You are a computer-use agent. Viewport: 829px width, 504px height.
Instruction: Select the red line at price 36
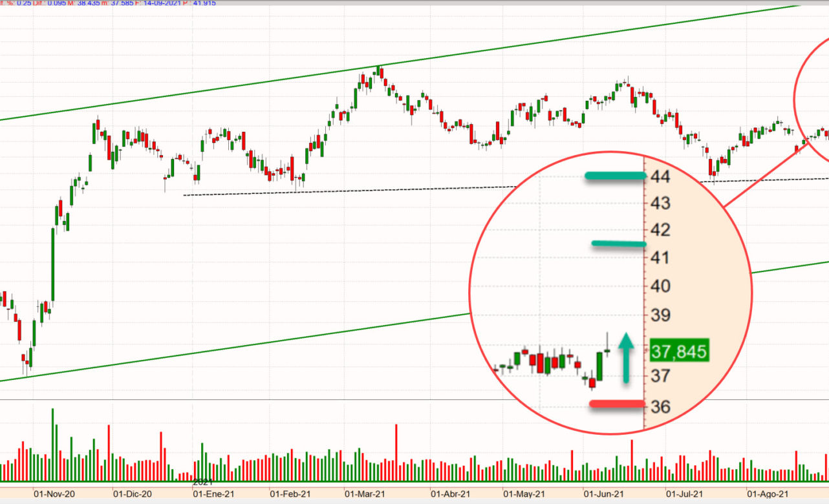coord(617,404)
